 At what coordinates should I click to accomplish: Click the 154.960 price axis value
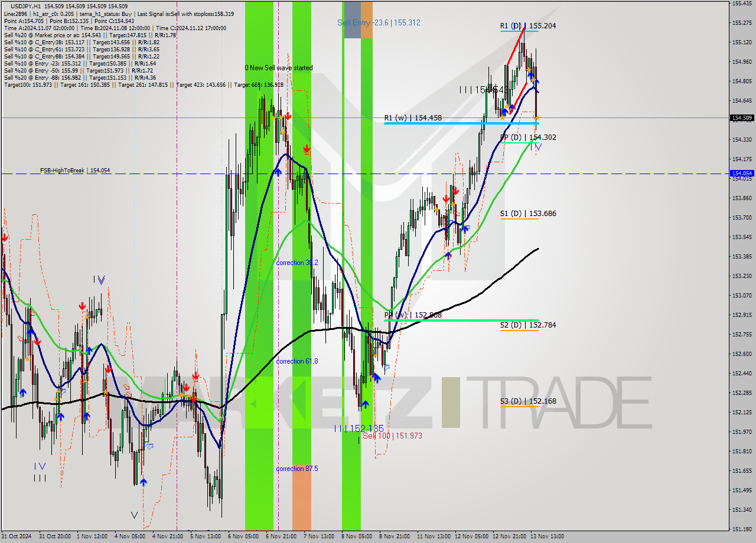[x=742, y=61]
